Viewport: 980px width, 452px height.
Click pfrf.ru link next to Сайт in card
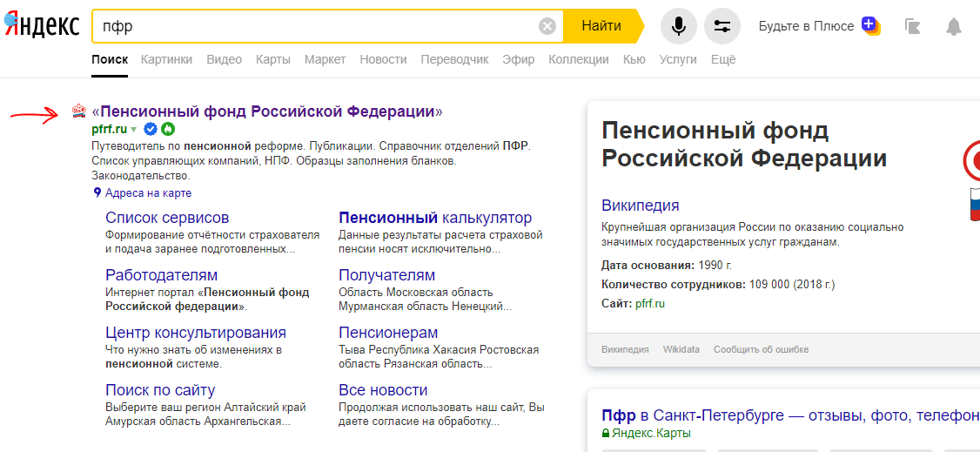tap(650, 305)
